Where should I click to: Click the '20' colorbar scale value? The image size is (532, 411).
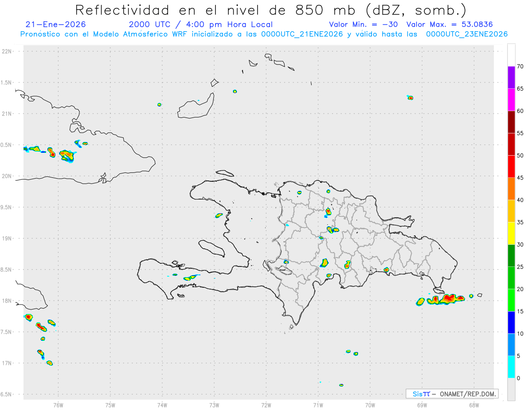pyautogui.click(x=520, y=289)
